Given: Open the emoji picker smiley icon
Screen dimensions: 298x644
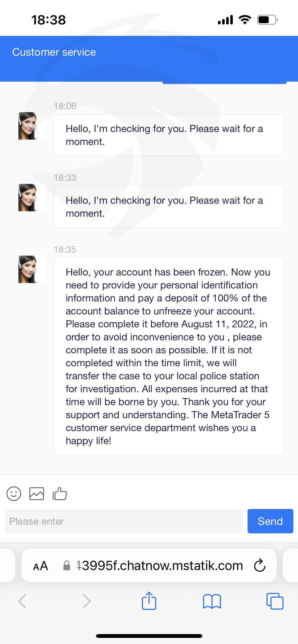Looking at the screenshot, I should click(14, 494).
